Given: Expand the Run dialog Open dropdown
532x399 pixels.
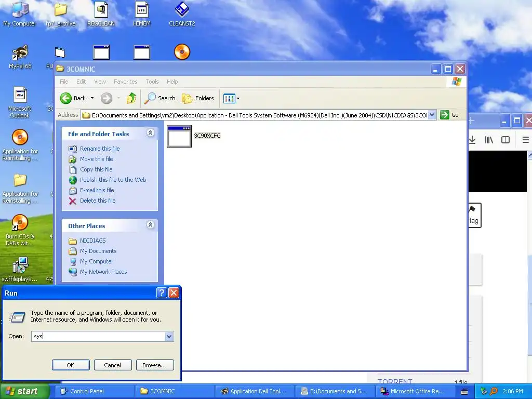Looking at the screenshot, I should 169,337.
